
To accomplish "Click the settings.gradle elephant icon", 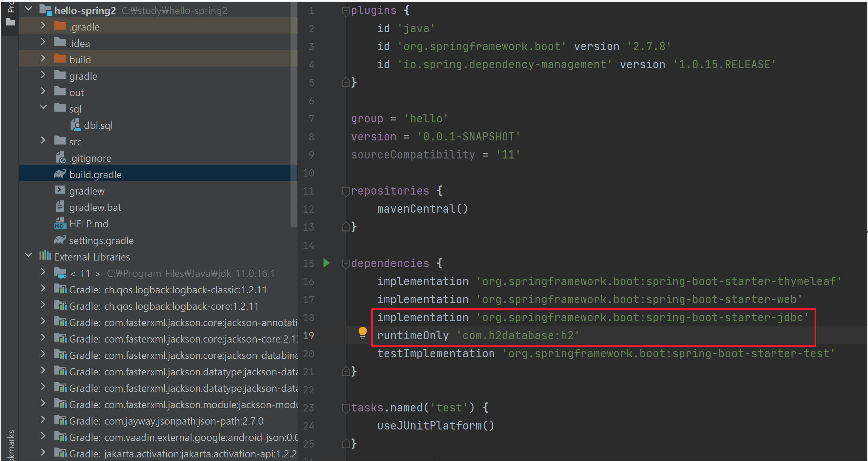I will pos(60,240).
